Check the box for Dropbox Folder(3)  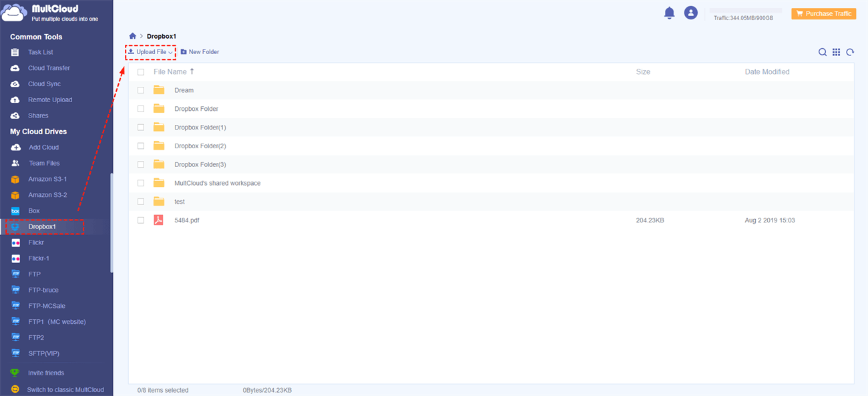click(x=141, y=164)
